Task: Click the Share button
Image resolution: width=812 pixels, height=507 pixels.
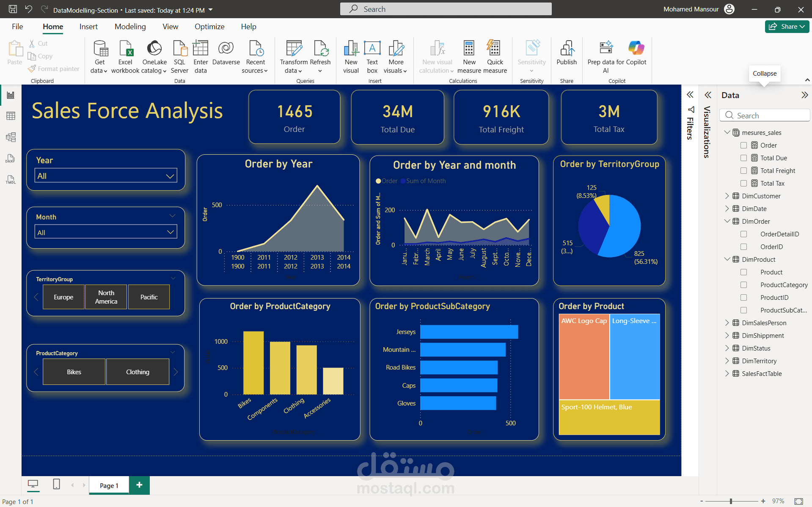Action: pyautogui.click(x=787, y=26)
